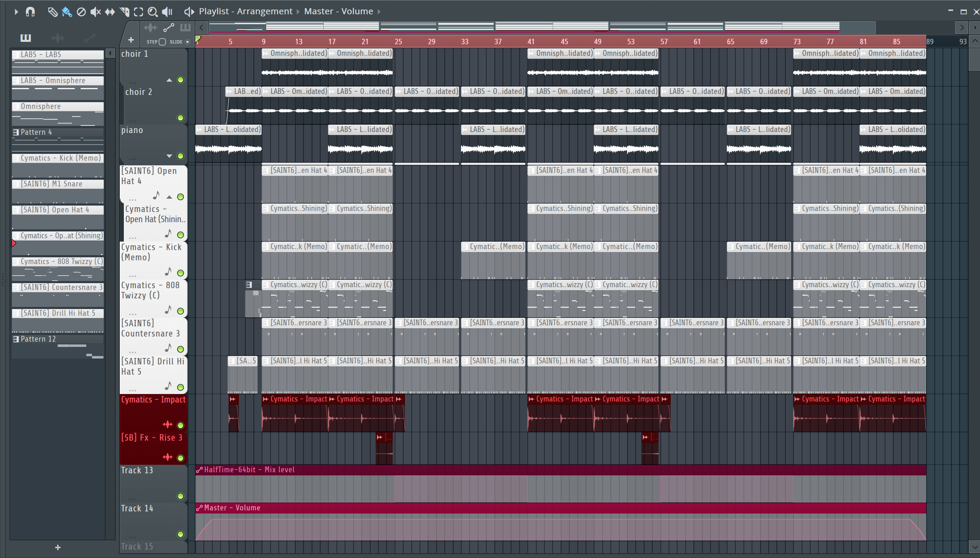The height and width of the screenshot is (558, 980).
Task: Select the Slip tool
Action: pyautogui.click(x=110, y=12)
